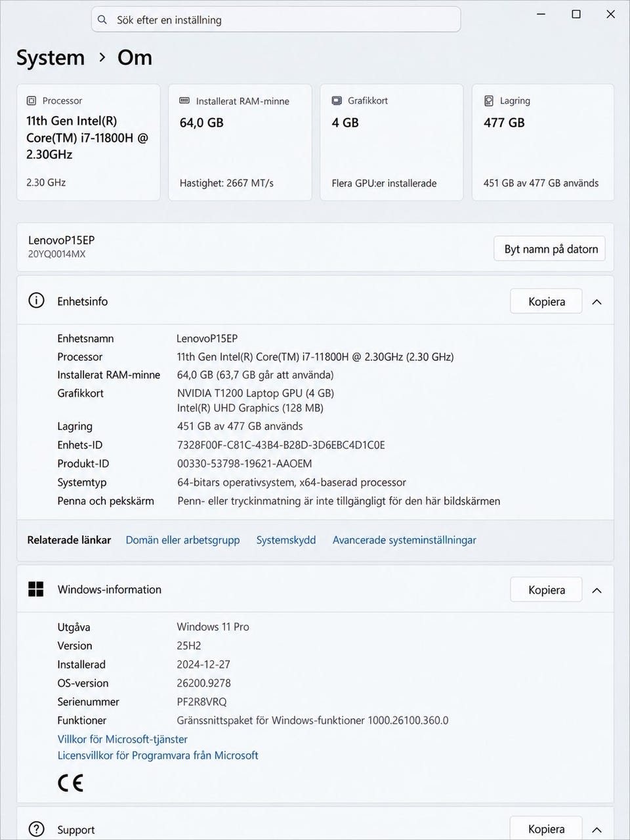
Task: Go back to System in breadcrumb
Action: (x=51, y=58)
